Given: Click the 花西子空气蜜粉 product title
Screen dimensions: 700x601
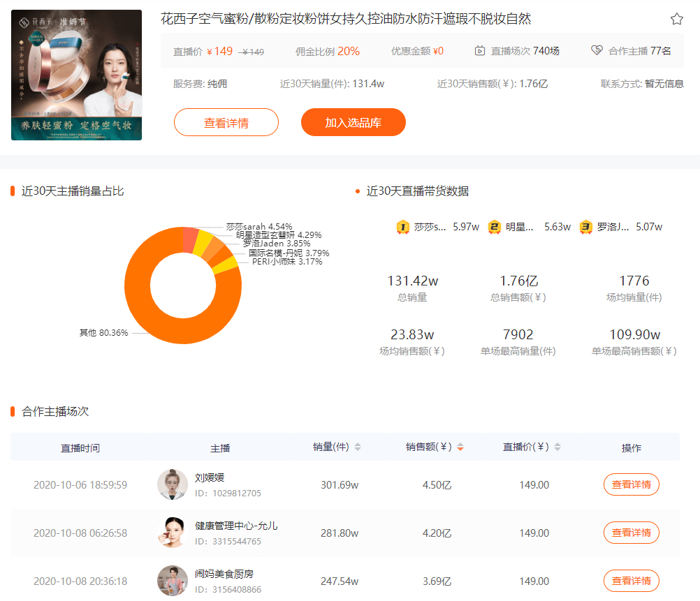Looking at the screenshot, I should click(346, 19).
